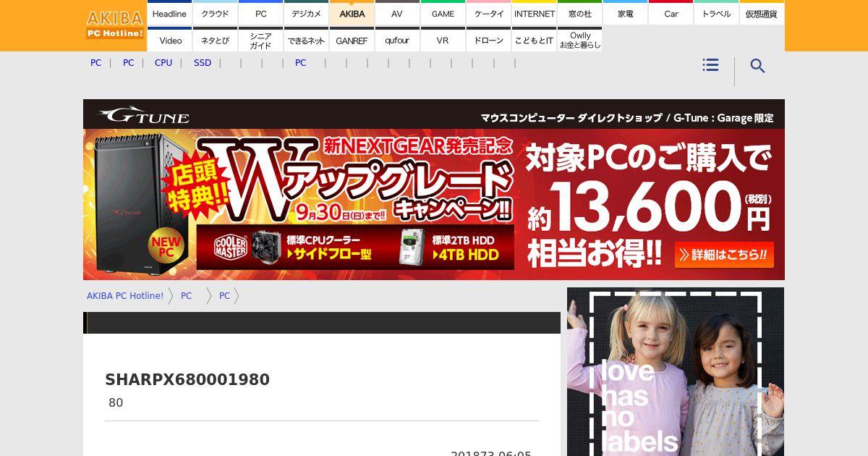
Task: Click the SSD category link
Action: [203, 63]
